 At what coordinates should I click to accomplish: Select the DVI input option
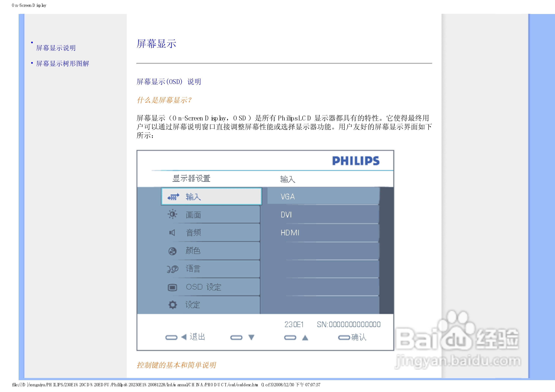pos(286,215)
